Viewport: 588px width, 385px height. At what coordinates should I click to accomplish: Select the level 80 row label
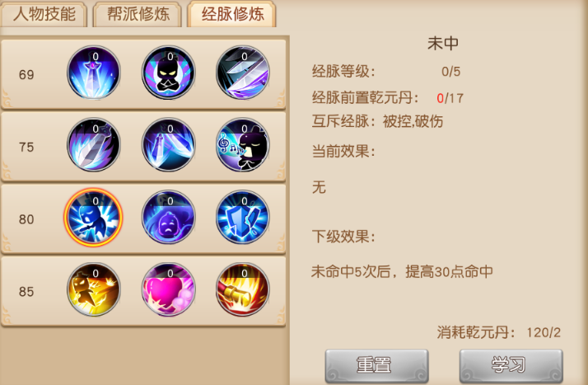[x=26, y=219]
